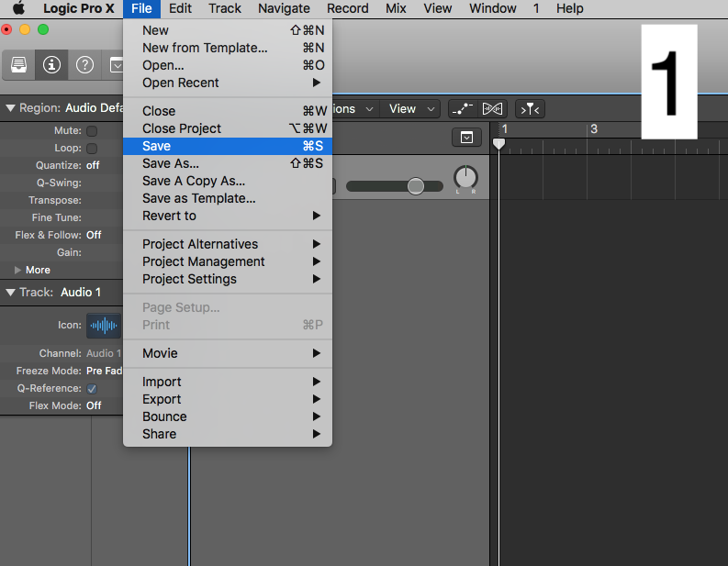This screenshot has width=728, height=566.
Task: Open the Freeze Mode popup
Action: pyautogui.click(x=104, y=372)
